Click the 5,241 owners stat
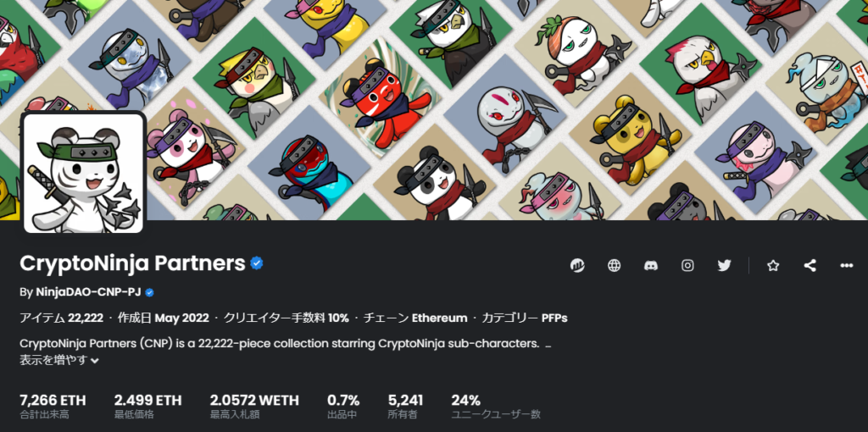 pos(405,407)
